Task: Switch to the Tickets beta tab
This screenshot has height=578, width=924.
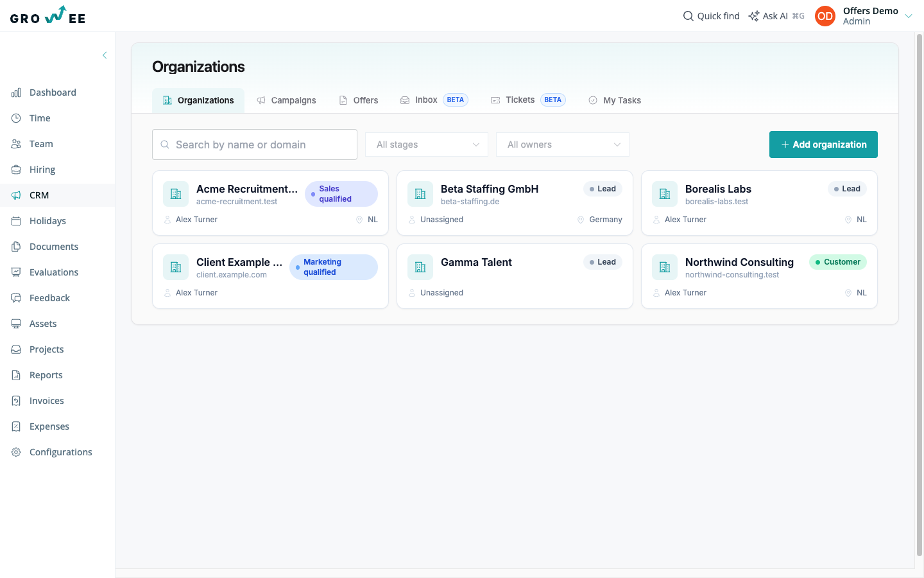Action: coord(528,100)
